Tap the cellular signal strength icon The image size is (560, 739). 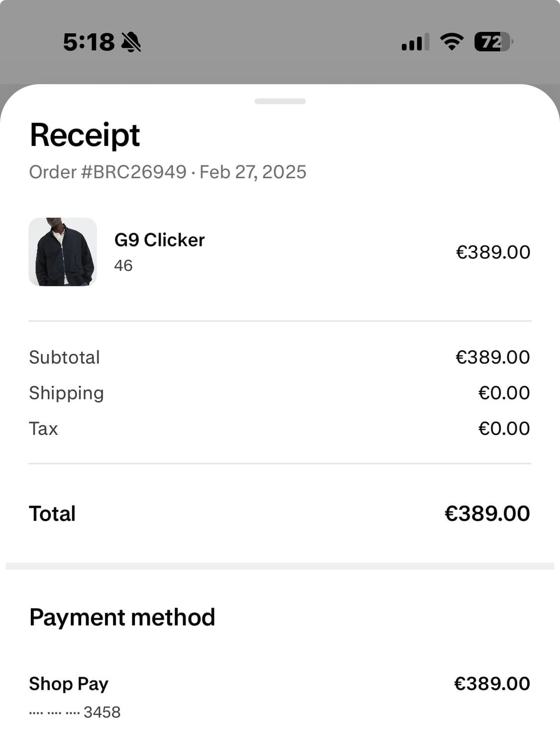415,43
